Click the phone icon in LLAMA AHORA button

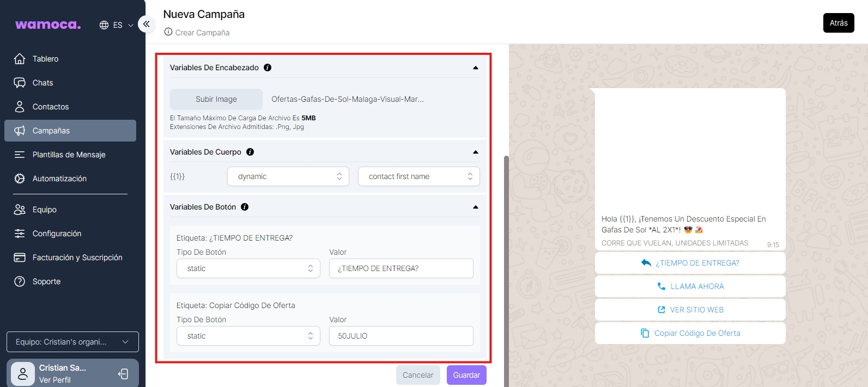(x=661, y=286)
